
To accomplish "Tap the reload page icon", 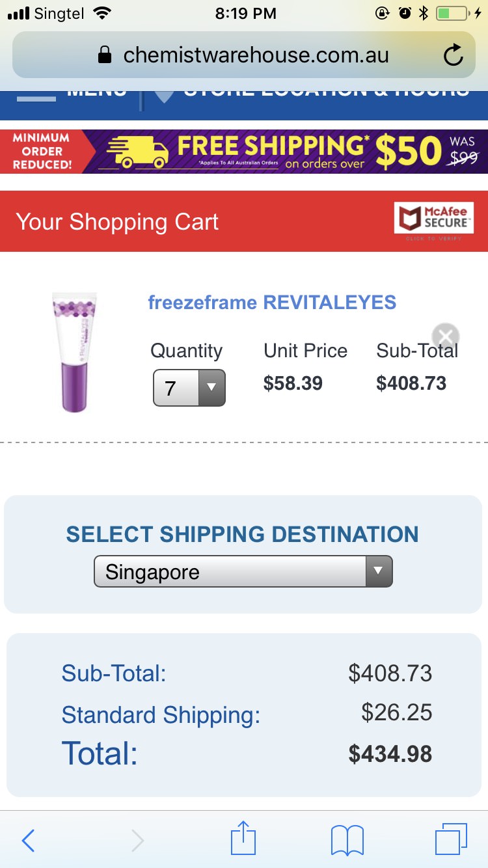I will [453, 55].
